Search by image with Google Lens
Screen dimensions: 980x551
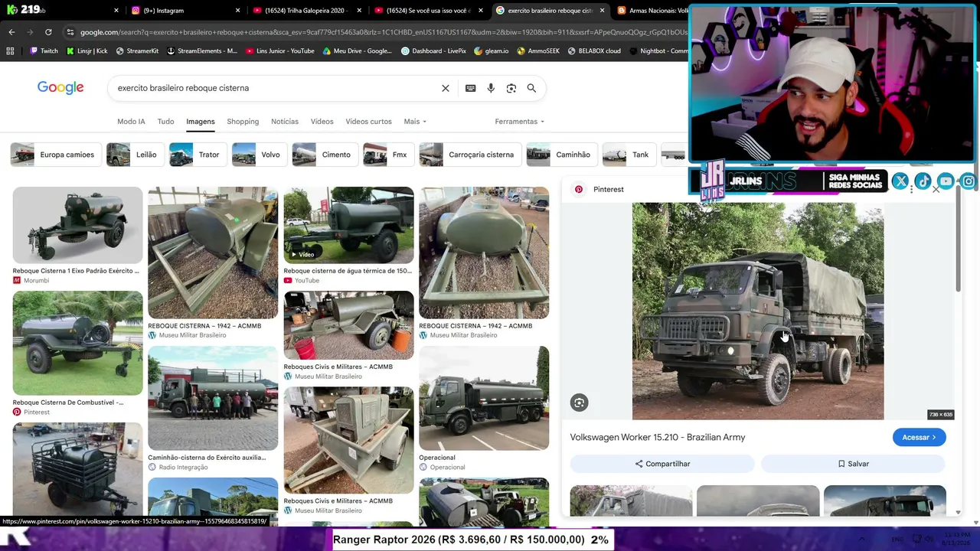511,88
